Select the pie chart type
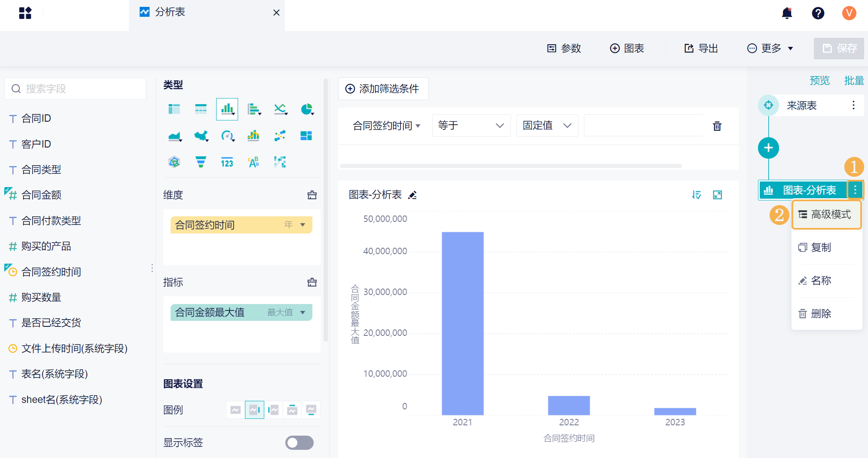 pyautogui.click(x=307, y=109)
